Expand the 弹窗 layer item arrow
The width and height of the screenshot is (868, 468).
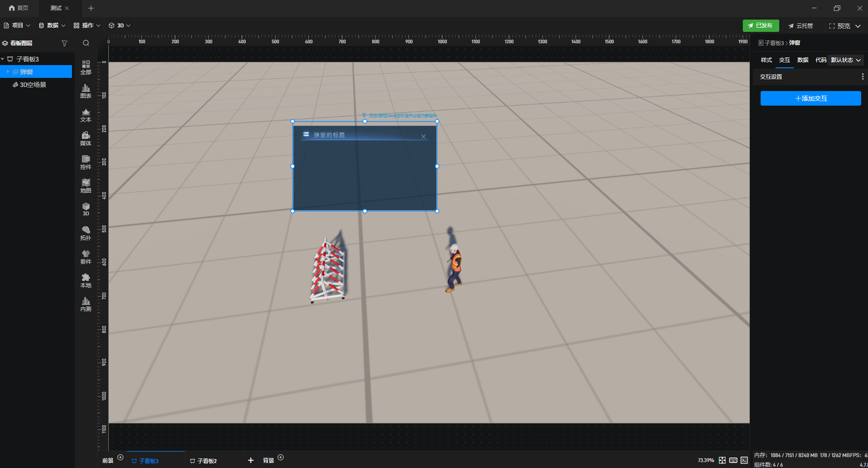pos(8,72)
